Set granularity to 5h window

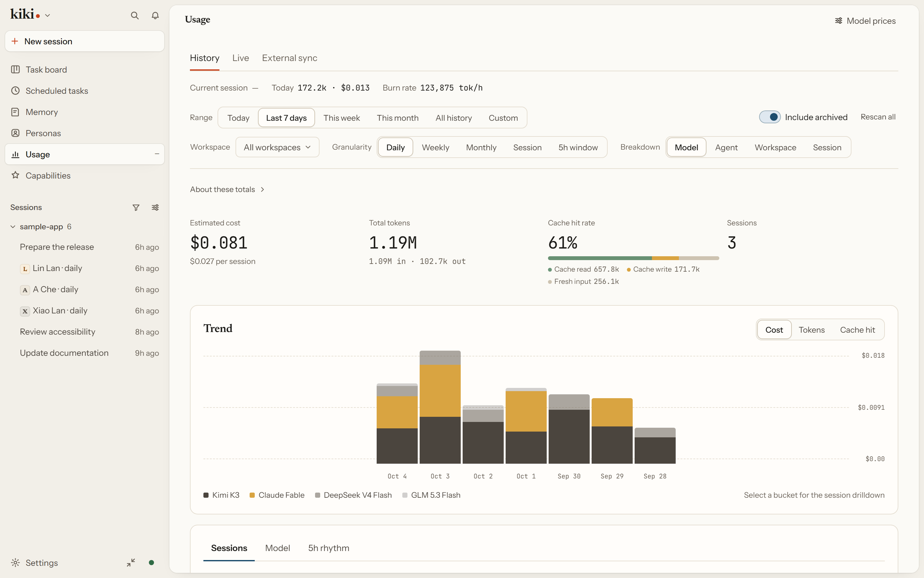coord(578,147)
